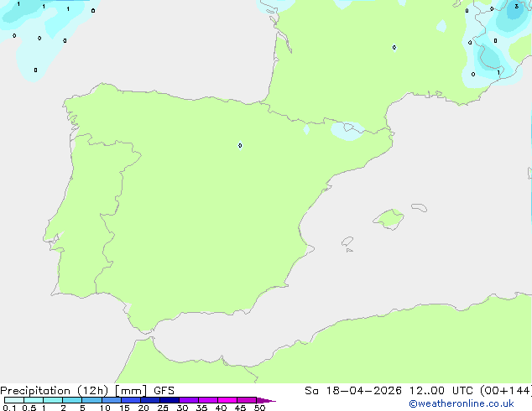Click the '3' precipitation value on map

pyautogui.click(x=516, y=6)
